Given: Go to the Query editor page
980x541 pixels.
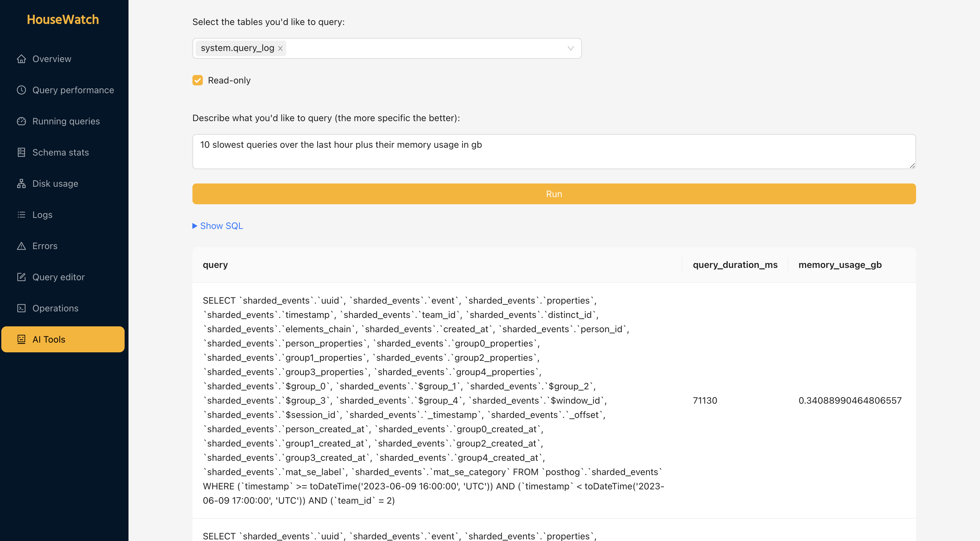Looking at the screenshot, I should 58,277.
